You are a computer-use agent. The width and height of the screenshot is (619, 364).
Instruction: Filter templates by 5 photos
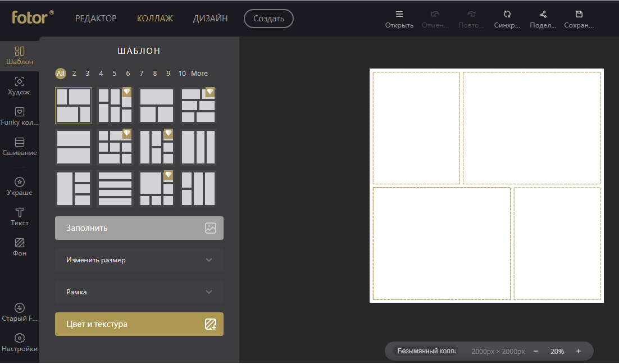pyautogui.click(x=114, y=74)
